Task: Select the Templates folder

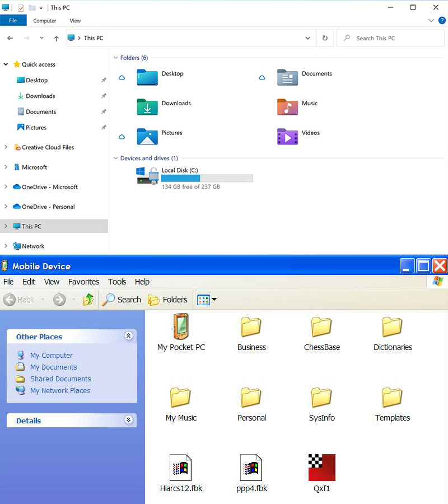Action: (x=392, y=397)
